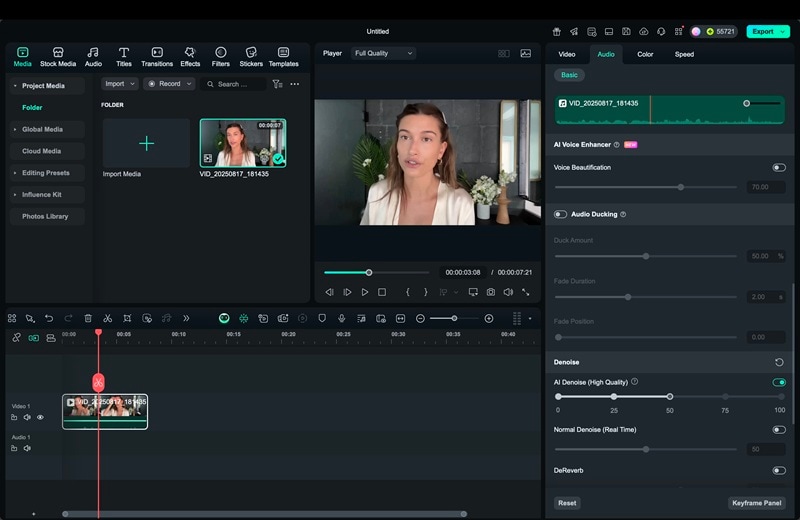
Task: Toggle Voice Beautification switch
Action: (x=779, y=168)
